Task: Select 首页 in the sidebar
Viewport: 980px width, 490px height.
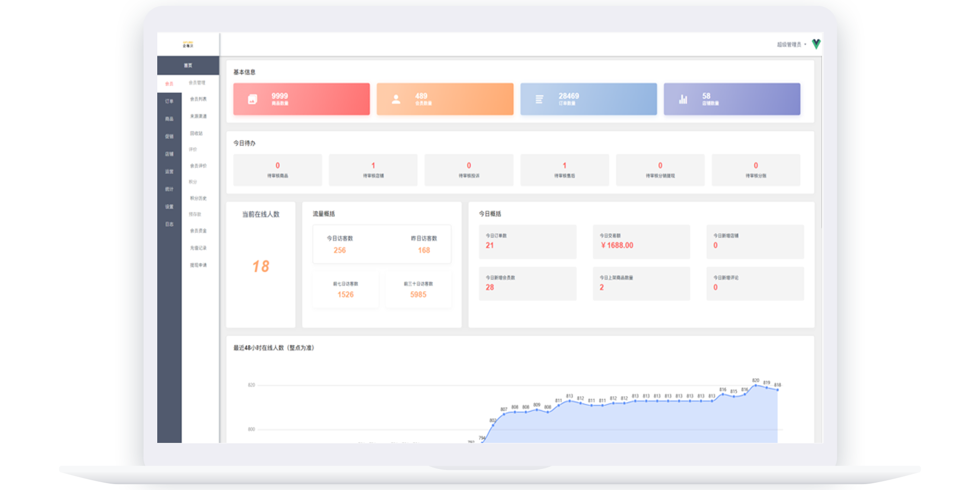Action: click(x=188, y=65)
